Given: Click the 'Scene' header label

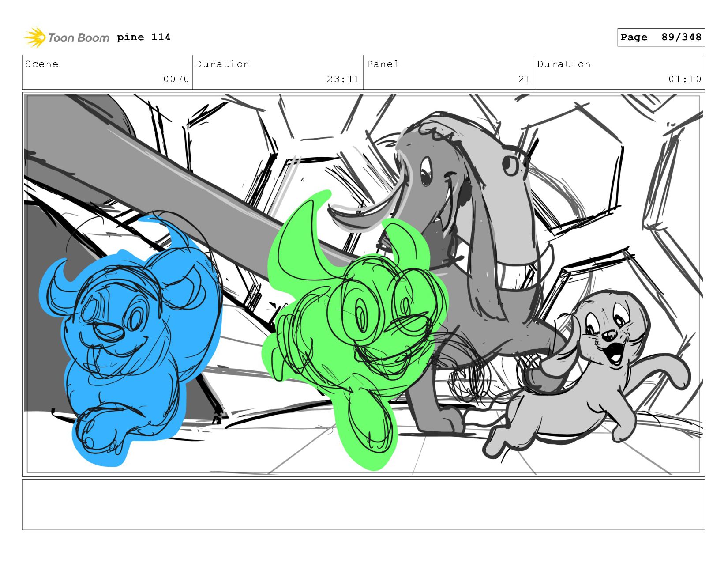Looking at the screenshot, I should click(41, 64).
